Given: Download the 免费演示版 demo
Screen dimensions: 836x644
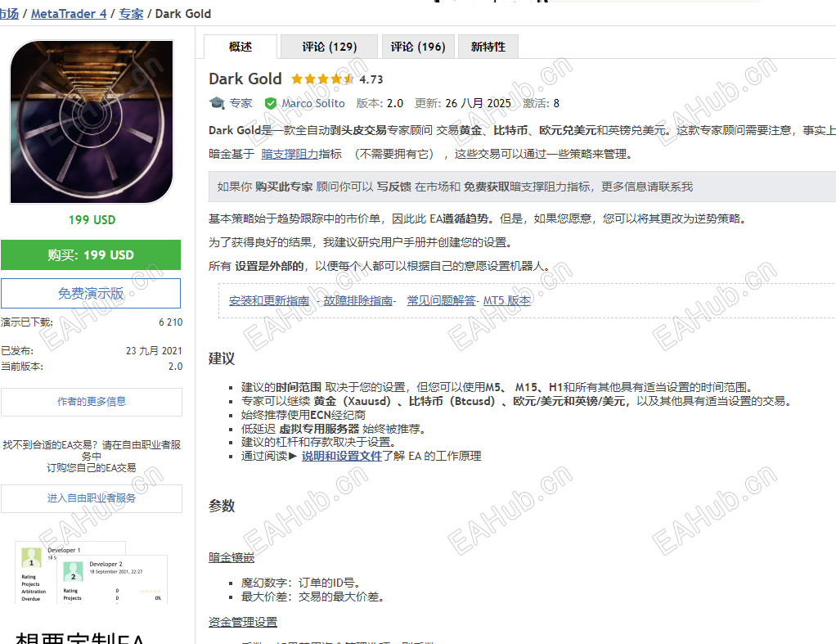Looking at the screenshot, I should pyautogui.click(x=91, y=294).
